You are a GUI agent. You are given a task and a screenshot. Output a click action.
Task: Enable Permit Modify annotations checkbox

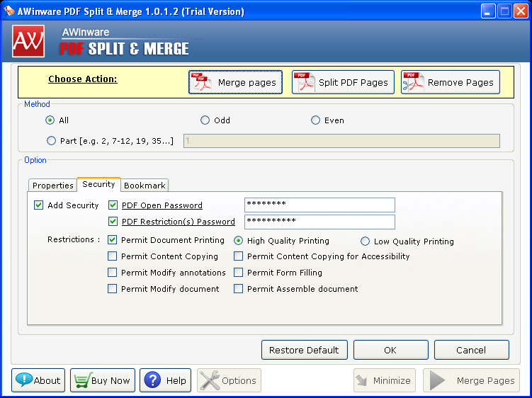point(113,272)
